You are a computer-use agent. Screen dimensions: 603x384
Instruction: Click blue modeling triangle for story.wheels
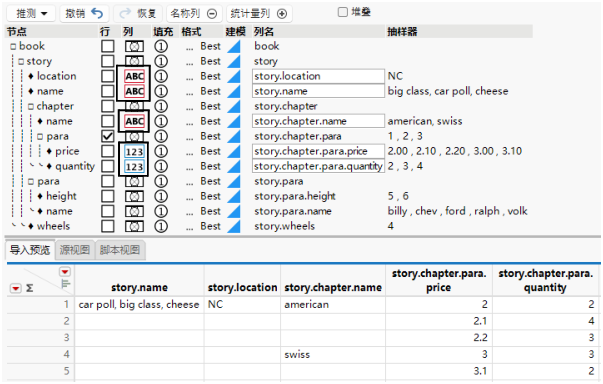tap(234, 226)
